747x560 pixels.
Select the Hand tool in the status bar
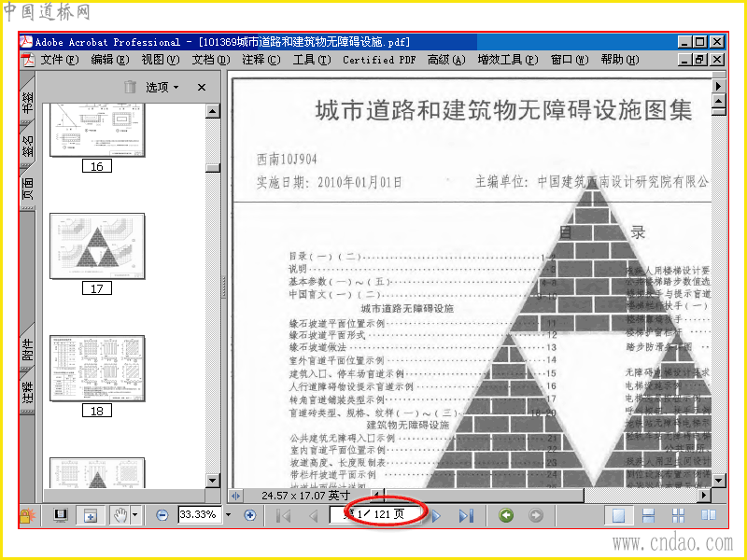120,515
